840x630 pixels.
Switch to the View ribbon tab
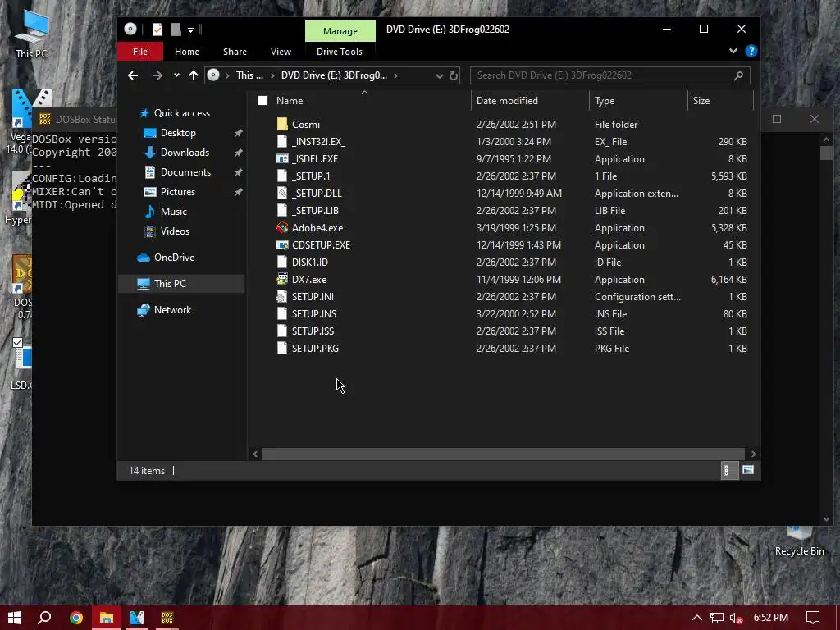click(281, 52)
